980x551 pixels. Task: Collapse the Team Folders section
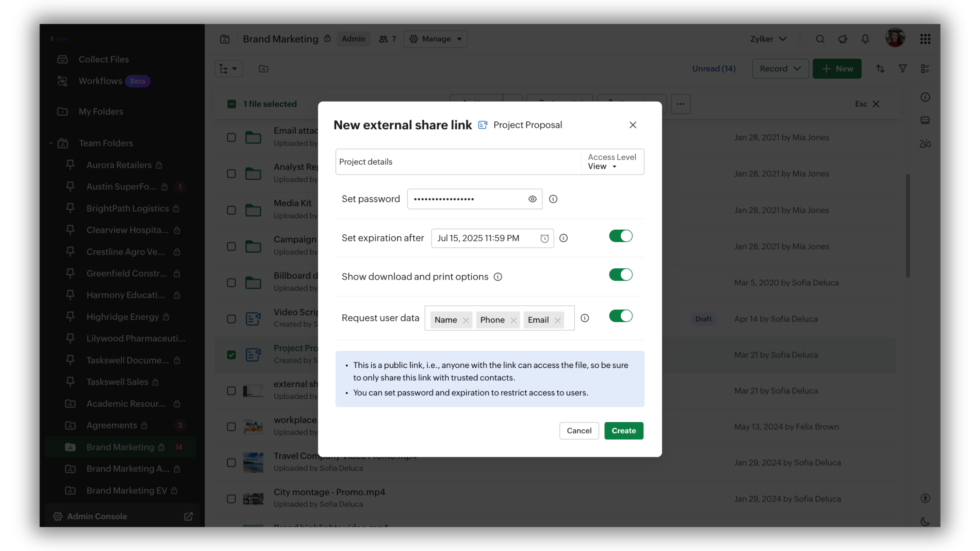51,143
